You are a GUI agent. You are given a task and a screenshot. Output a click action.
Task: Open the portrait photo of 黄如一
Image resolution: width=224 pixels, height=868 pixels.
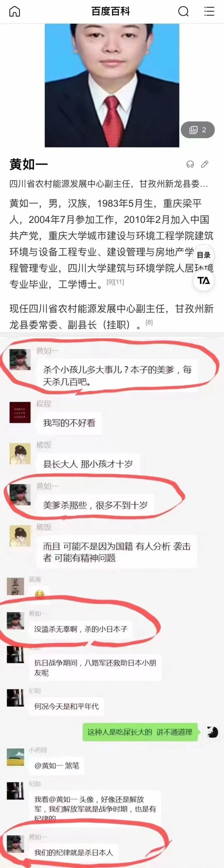click(112, 85)
